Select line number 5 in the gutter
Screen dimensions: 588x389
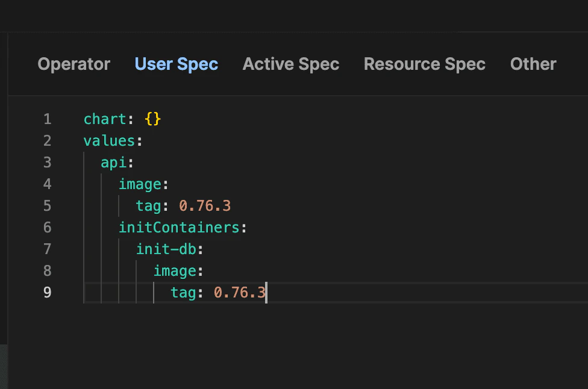(47, 205)
